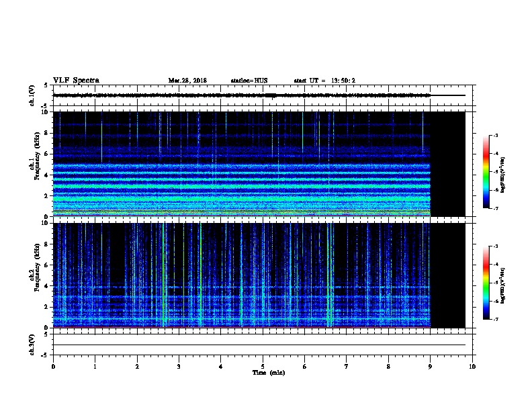The image size is (532, 411).
Task: Click the ch.2 spectrogram color scale bar
Action: tap(486, 283)
